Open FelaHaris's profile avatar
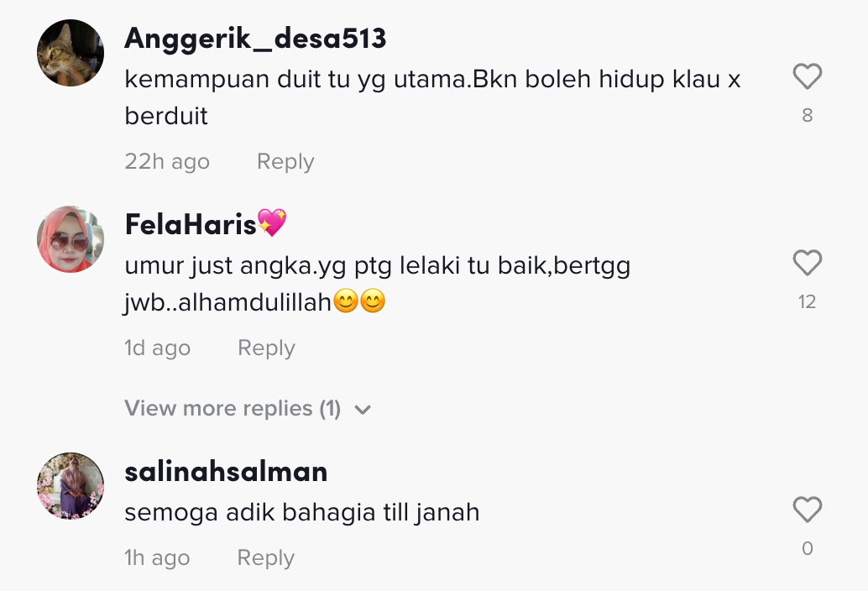 click(x=71, y=239)
